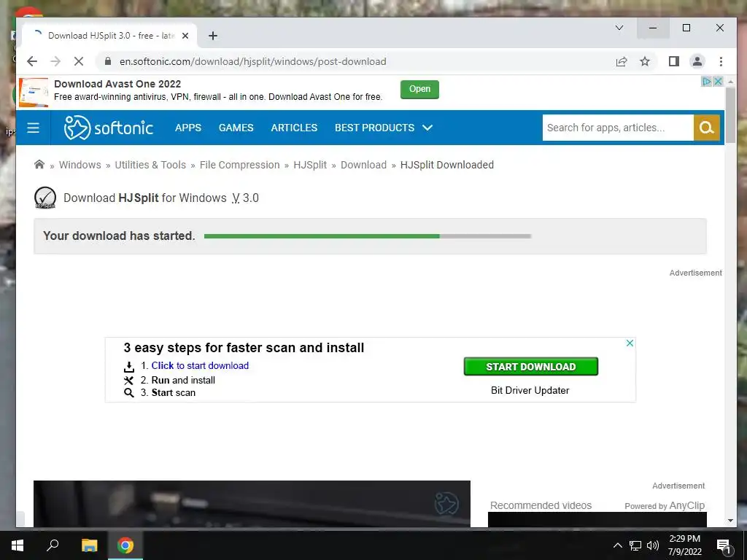Stop loading the page with the X button
This screenshot has height=560, width=747.
(x=79, y=61)
